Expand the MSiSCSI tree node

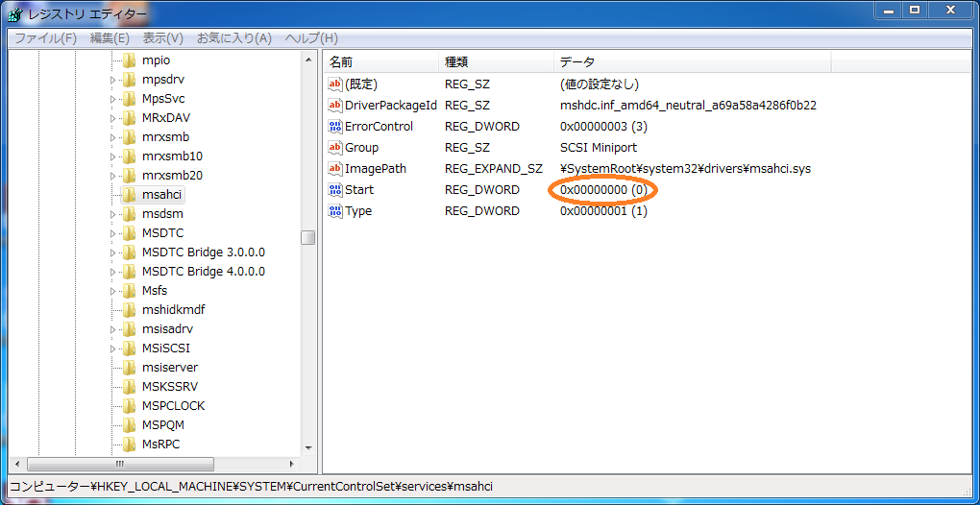click(113, 348)
